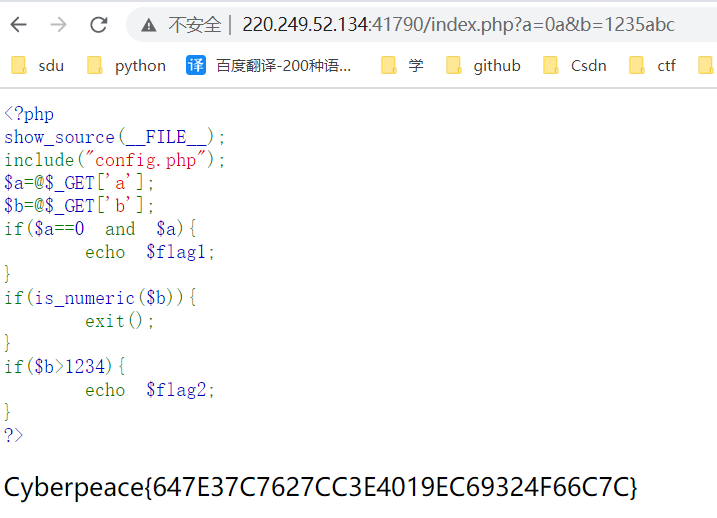
Task: Open the python bookmark folder
Action: tap(126, 65)
